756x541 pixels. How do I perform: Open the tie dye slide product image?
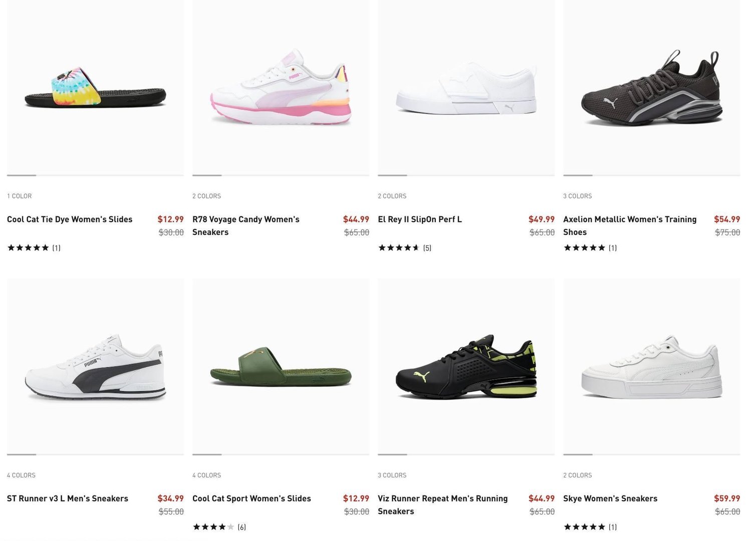[x=95, y=88]
